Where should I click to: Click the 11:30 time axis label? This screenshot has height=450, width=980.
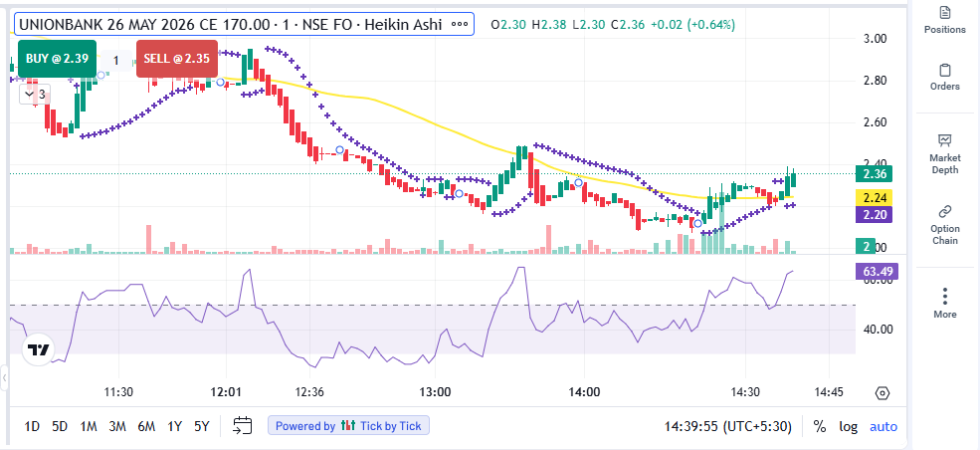coord(118,392)
